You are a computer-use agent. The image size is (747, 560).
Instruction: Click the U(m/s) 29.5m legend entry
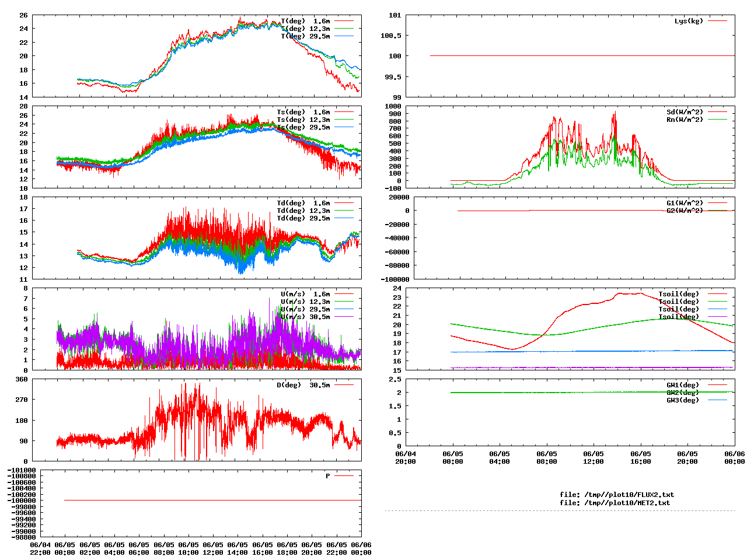(305, 309)
